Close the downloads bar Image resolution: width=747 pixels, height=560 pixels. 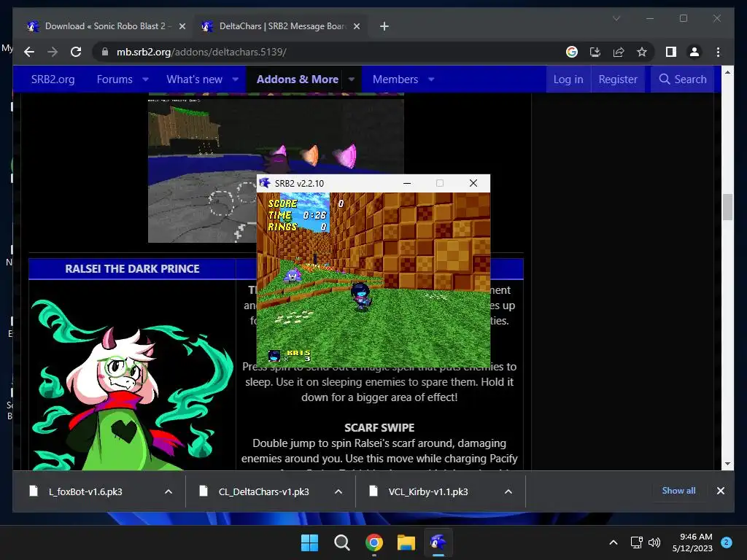(720, 491)
